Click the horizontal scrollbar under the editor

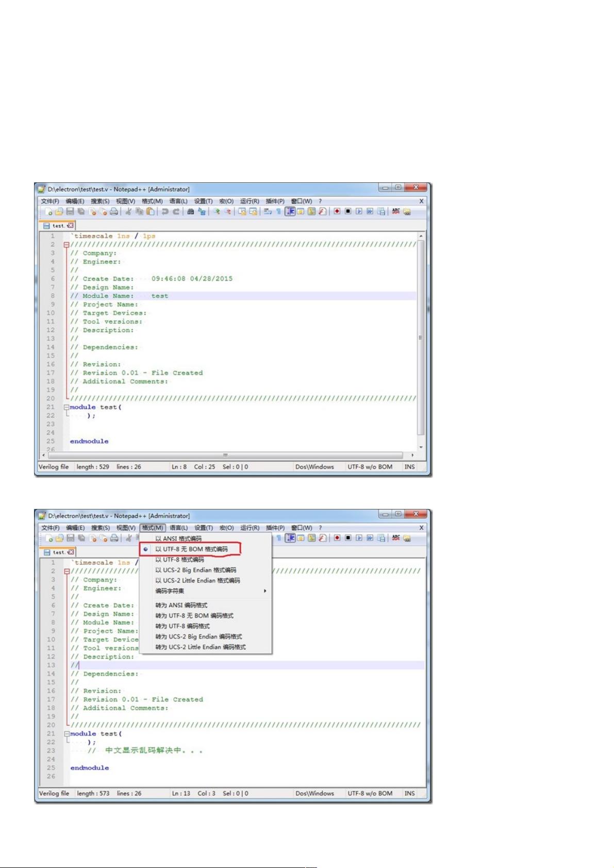pyautogui.click(x=225, y=455)
